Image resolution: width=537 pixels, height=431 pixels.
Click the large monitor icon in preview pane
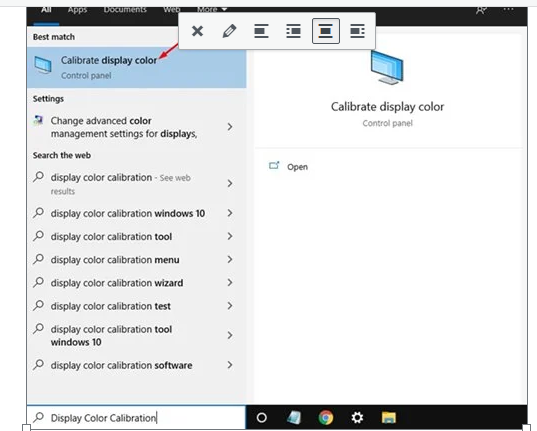pyautogui.click(x=387, y=67)
